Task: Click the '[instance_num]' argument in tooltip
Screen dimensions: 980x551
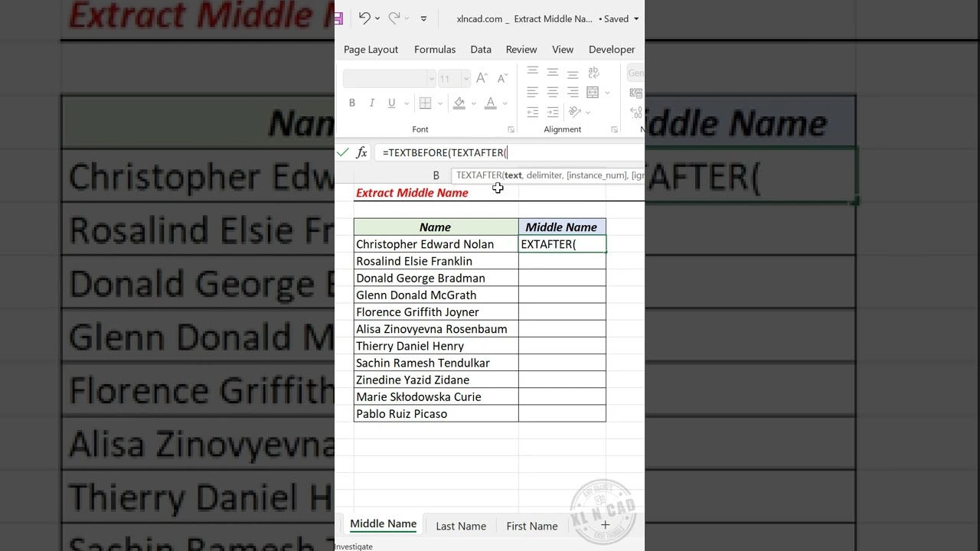Action: point(596,175)
